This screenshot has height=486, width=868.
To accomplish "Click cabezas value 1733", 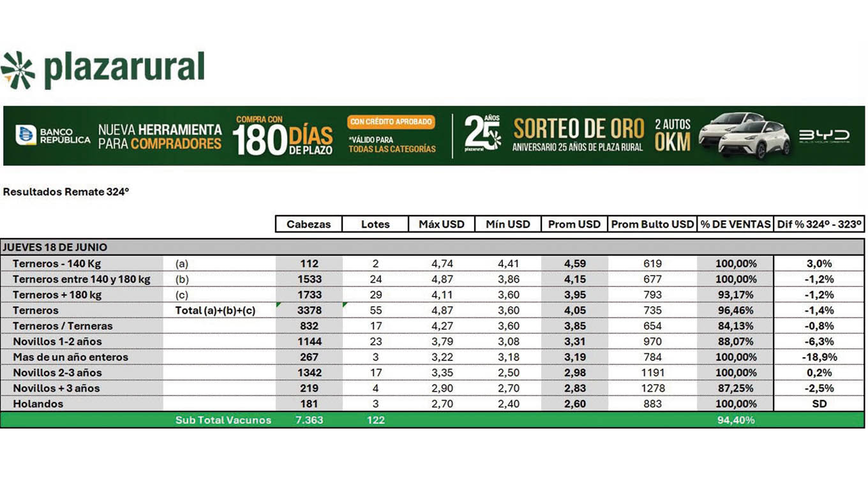I will pyautogui.click(x=309, y=295).
